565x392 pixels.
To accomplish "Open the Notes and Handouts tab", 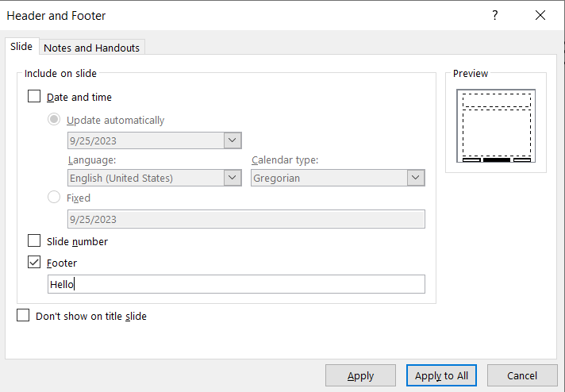I will click(x=91, y=48).
